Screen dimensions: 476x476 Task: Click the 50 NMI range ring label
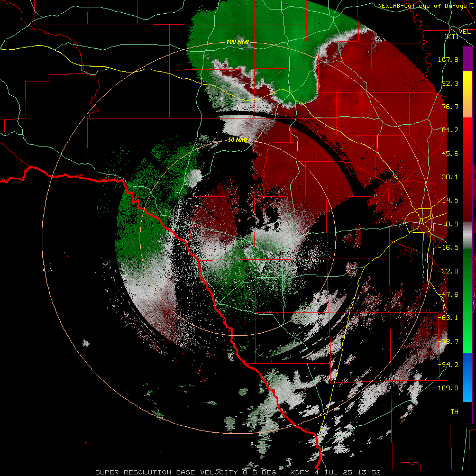coord(237,140)
